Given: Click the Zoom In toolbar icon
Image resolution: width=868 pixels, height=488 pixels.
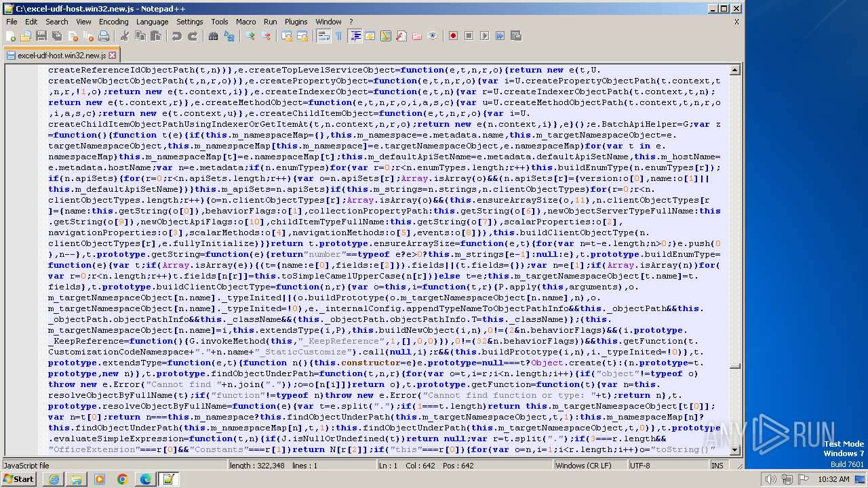Looking at the screenshot, I should [250, 36].
